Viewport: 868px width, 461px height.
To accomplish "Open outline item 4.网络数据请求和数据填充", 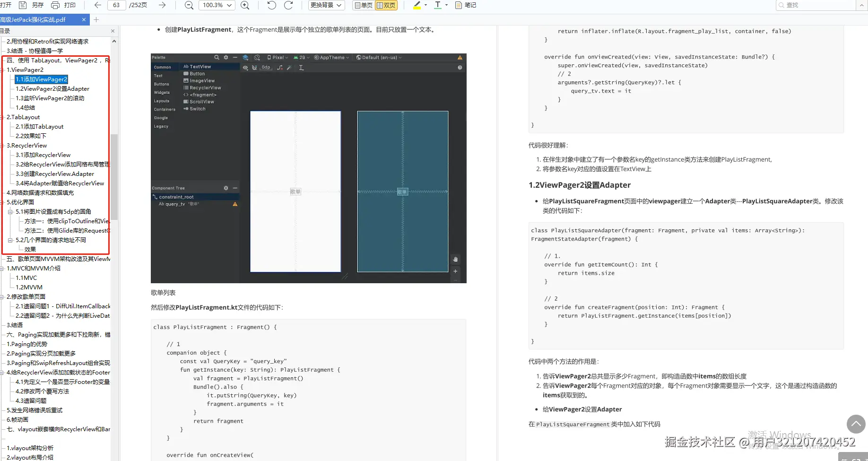I will pyautogui.click(x=40, y=193).
